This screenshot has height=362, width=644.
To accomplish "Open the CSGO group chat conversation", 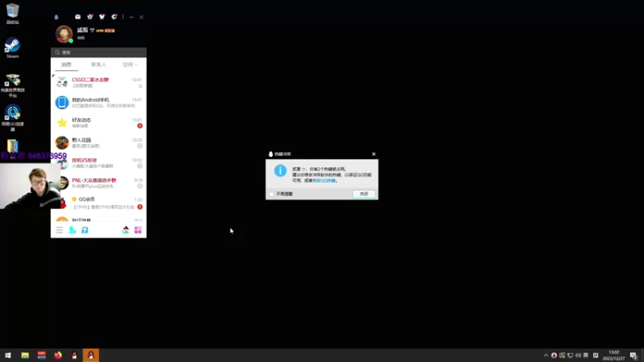I will click(98, 82).
